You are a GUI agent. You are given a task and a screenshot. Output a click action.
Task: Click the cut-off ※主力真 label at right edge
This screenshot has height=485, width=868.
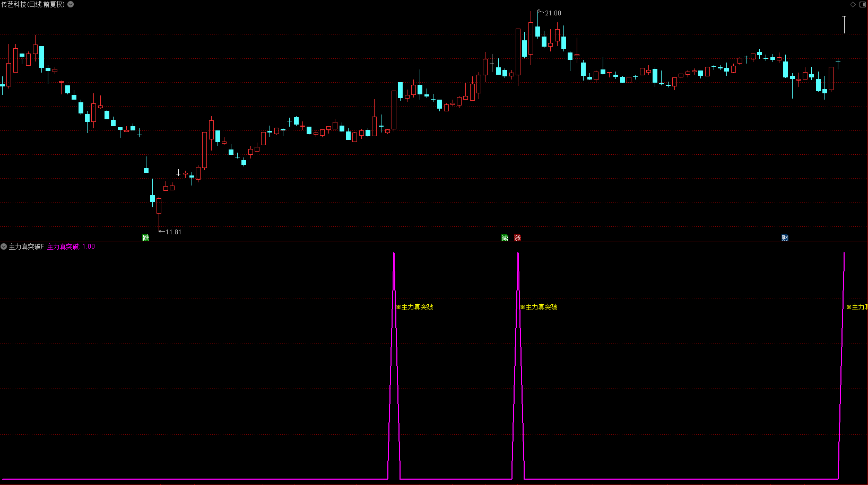coord(857,307)
